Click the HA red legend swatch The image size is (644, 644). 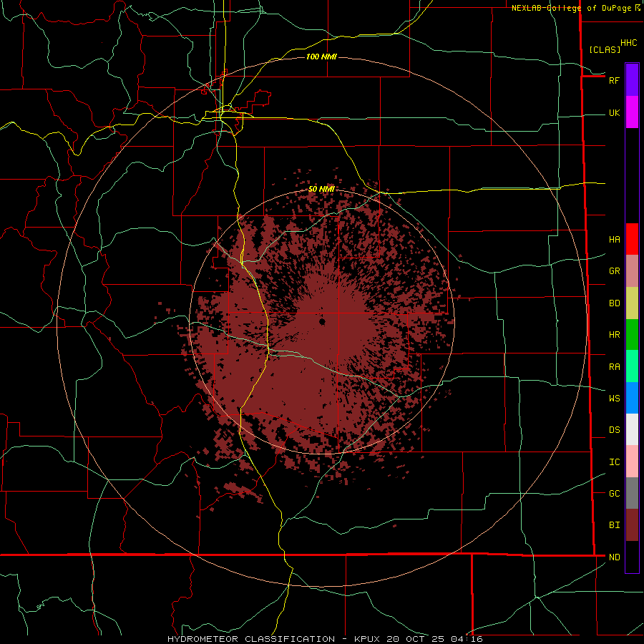[632, 239]
